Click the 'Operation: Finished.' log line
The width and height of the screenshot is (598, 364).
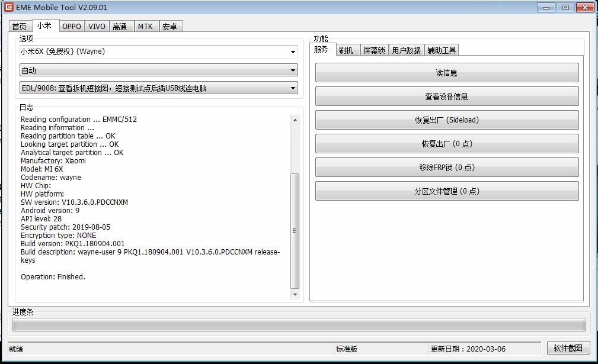53,277
